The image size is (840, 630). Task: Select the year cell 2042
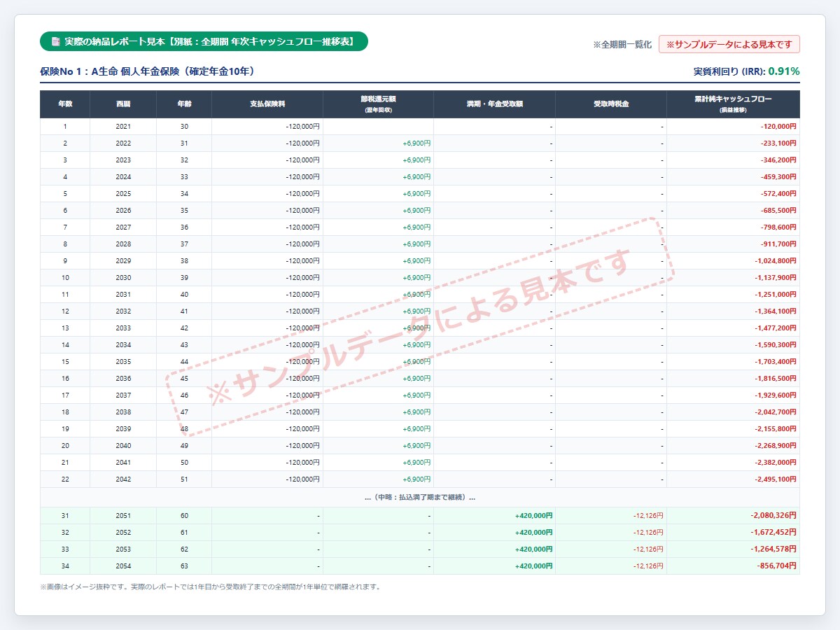123,479
